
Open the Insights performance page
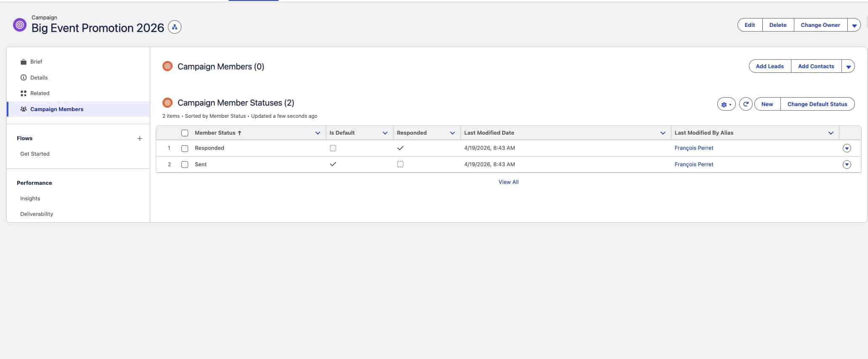(30, 198)
